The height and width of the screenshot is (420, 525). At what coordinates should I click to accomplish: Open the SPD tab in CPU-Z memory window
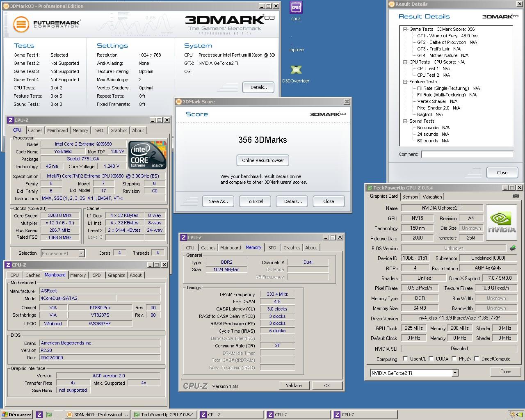coord(272,248)
